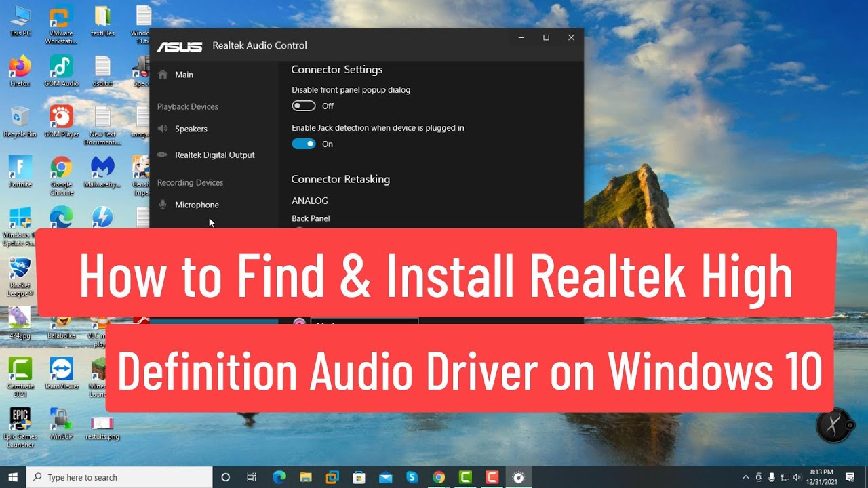
Task: Open the notification Action Center
Action: (850, 477)
